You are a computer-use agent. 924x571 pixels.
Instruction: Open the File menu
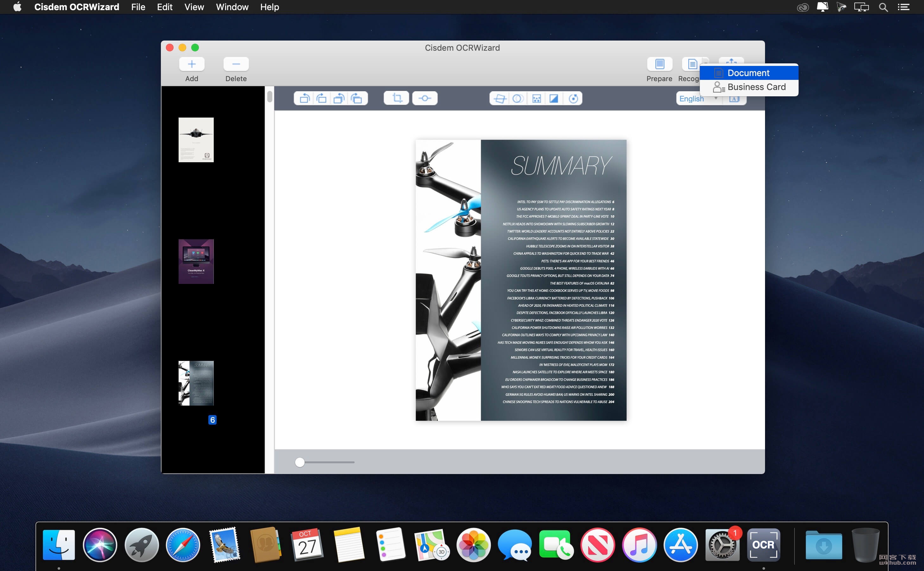[x=138, y=7]
